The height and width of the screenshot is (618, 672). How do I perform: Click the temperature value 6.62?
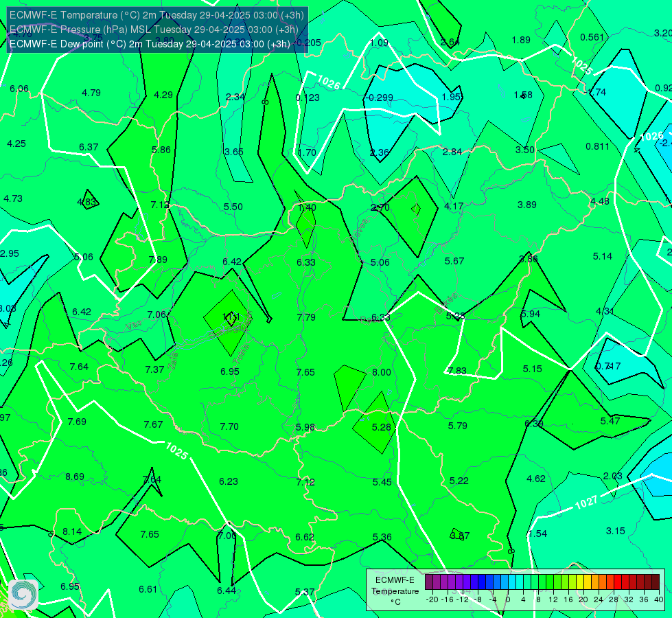[305, 537]
